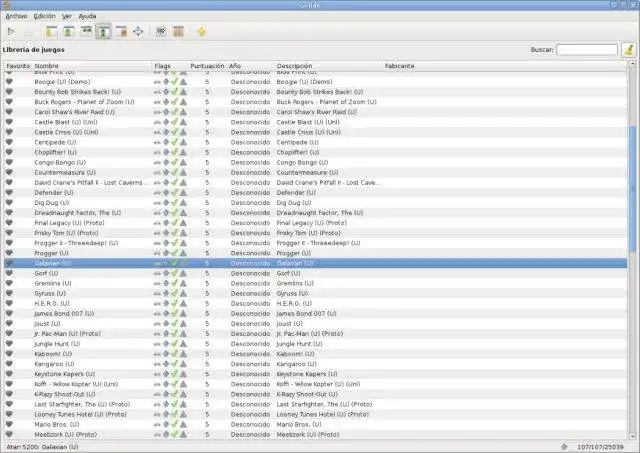Select Carol Shaw's River Raid (U)

point(316,112)
